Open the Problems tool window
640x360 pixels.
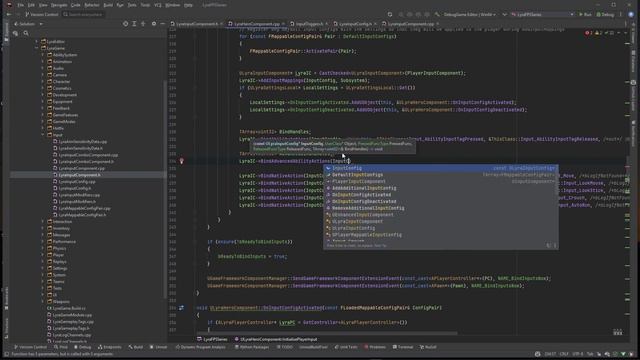375,347
